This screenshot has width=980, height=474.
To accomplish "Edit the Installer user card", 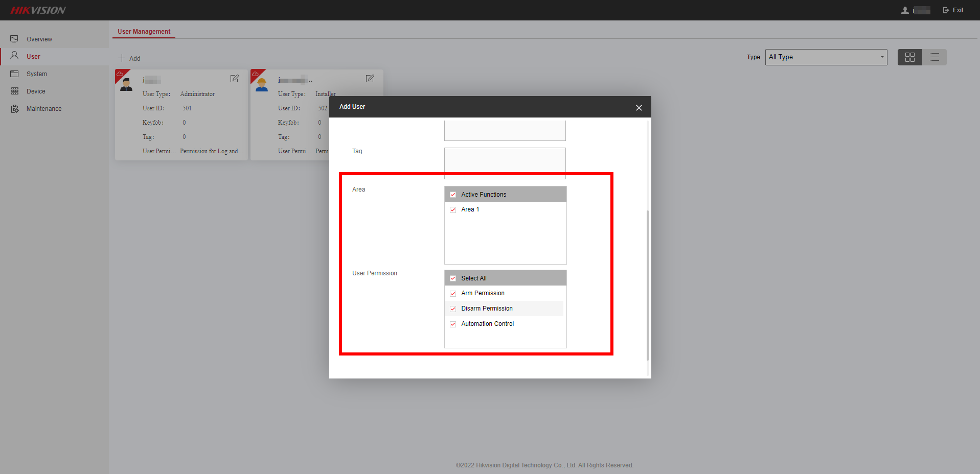I will 370,79.
